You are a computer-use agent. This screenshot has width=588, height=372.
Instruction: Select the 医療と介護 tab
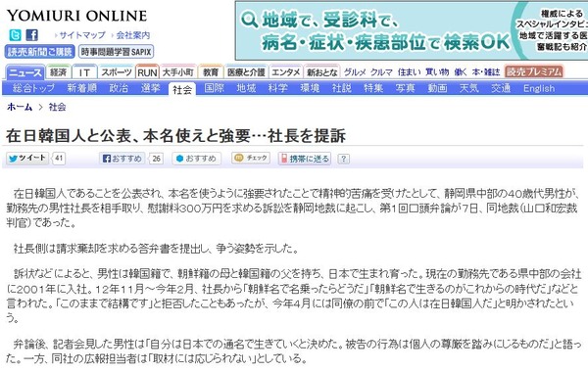point(246,71)
